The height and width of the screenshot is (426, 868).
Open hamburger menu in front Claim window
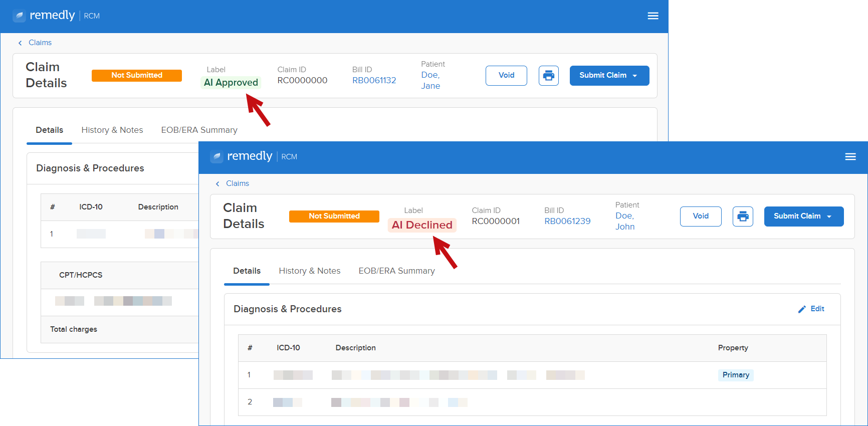coord(850,157)
